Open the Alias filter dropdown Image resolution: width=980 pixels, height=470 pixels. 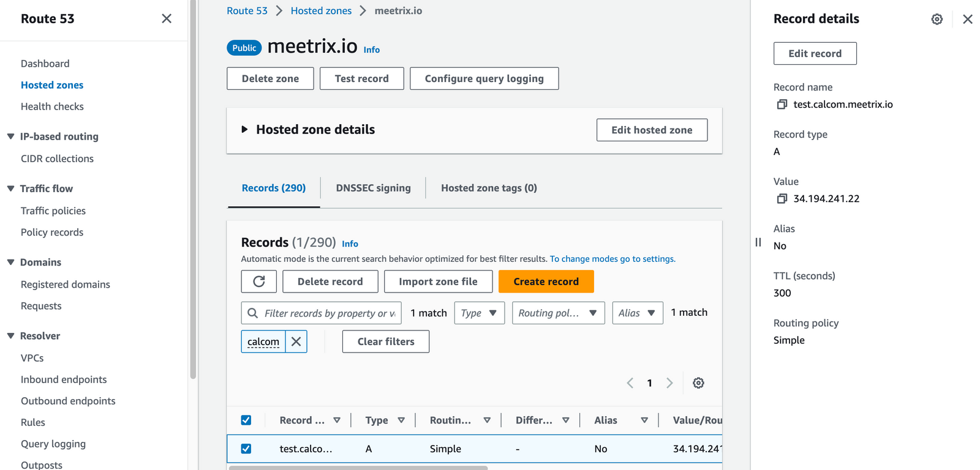point(638,313)
